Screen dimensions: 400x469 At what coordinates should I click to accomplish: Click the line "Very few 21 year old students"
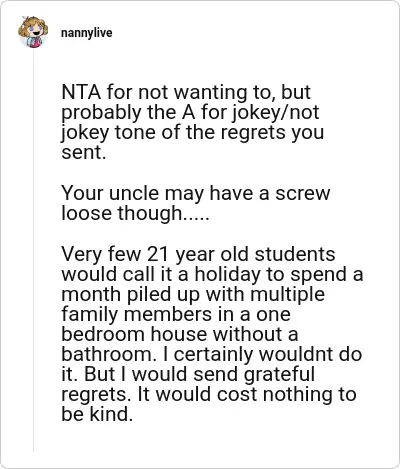198,254
